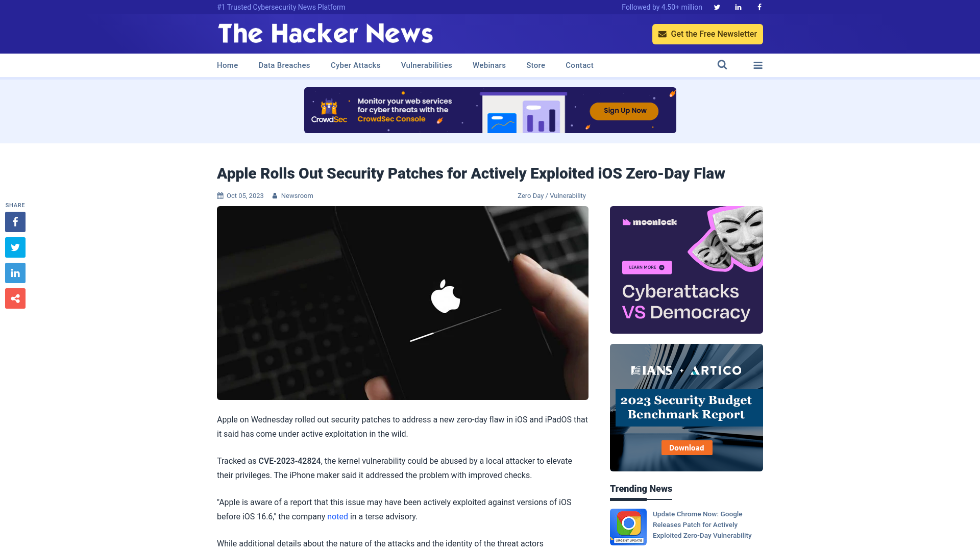The height and width of the screenshot is (551, 980).
Task: Click the 'noted' hyperlink in article
Action: point(337,517)
